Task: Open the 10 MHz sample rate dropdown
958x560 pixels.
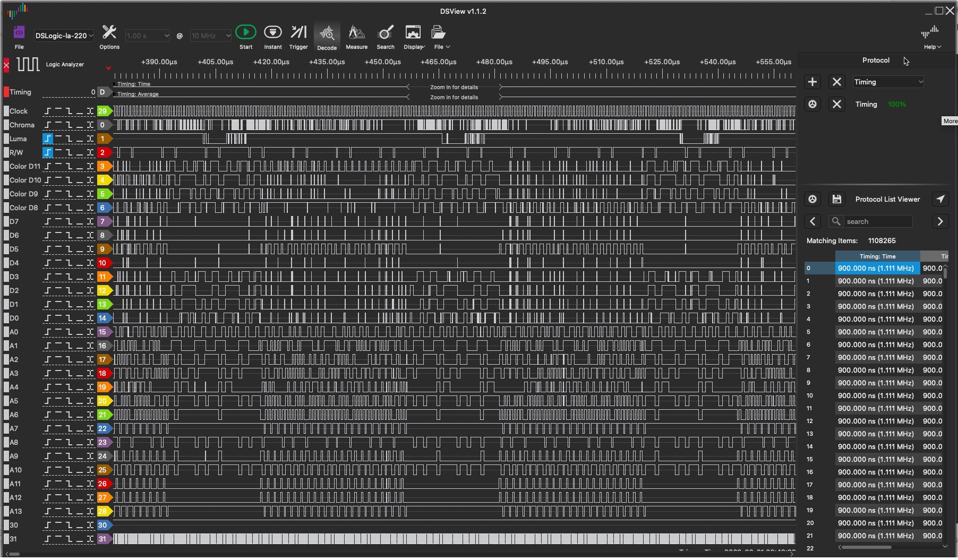Action: click(x=211, y=36)
